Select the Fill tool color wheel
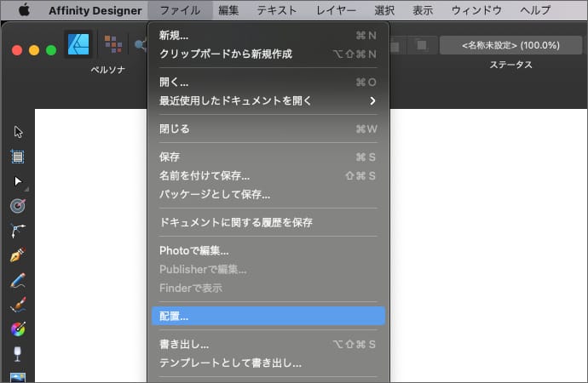The height and width of the screenshot is (383, 588). tap(18, 329)
